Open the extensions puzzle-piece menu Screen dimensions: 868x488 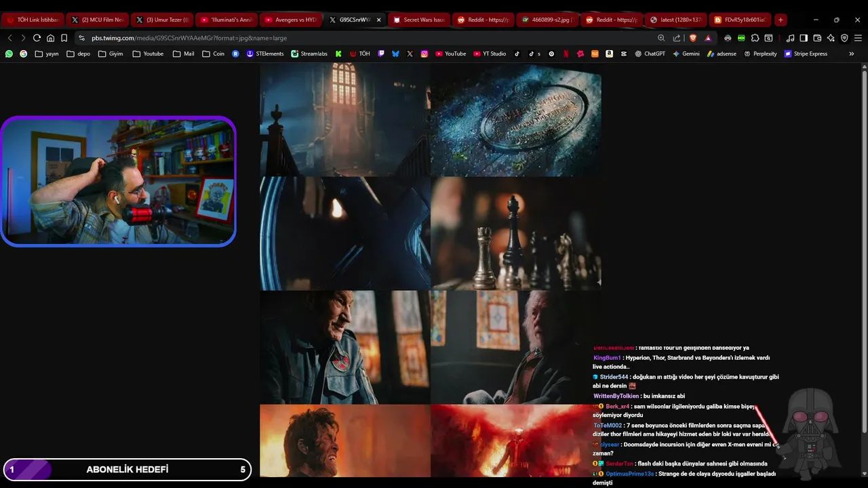(755, 38)
